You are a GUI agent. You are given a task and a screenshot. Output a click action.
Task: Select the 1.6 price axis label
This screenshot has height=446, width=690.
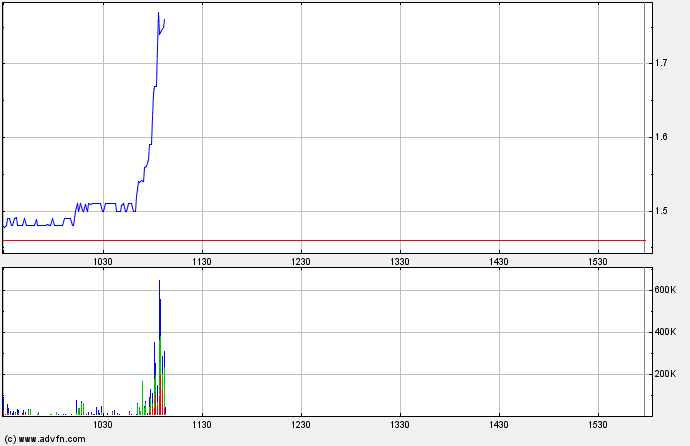660,137
